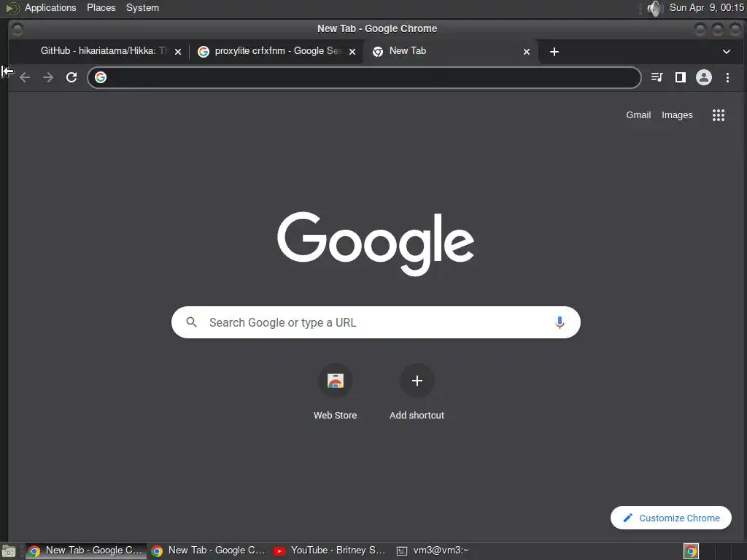Click the window menu button in title bar

(18, 29)
